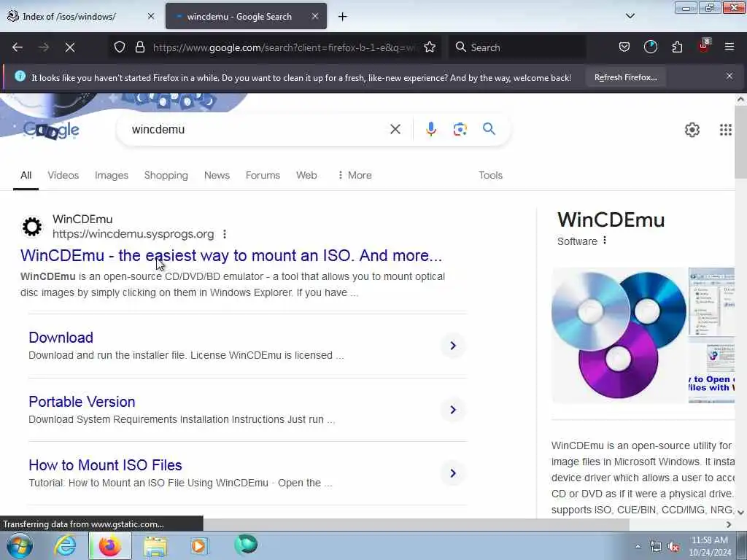Launch Internet Explorer from taskbar
Viewport: 747px width, 560px height.
[65, 546]
